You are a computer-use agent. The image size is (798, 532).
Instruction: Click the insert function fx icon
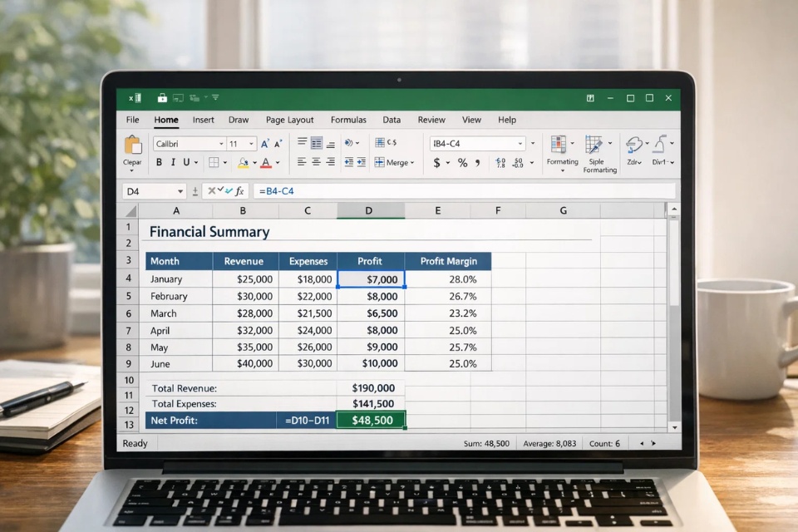[239, 191]
